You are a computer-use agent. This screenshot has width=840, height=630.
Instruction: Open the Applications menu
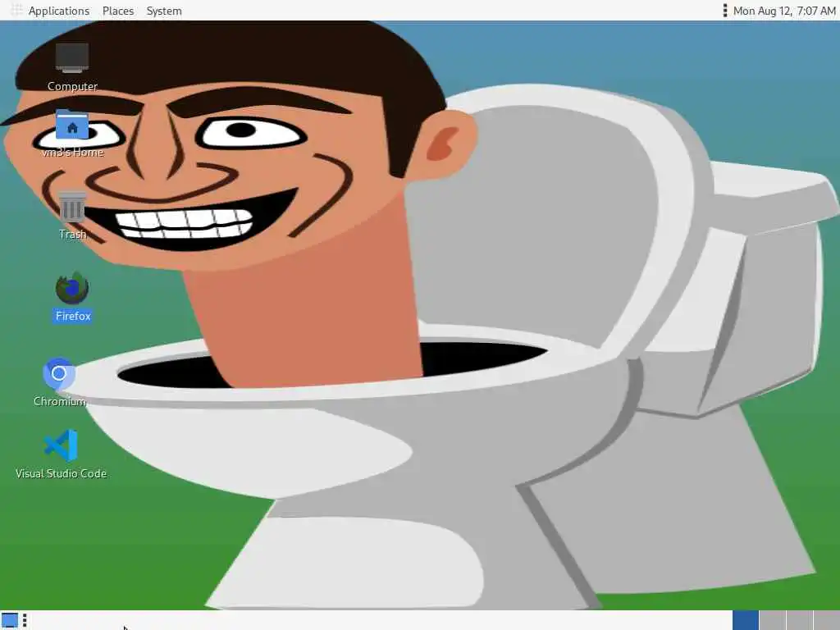point(59,11)
